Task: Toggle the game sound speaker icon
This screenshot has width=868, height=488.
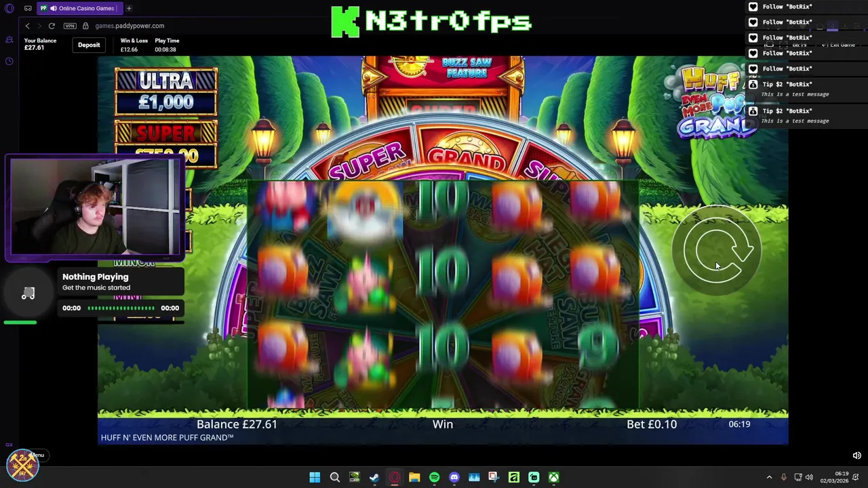Action: coord(856,456)
